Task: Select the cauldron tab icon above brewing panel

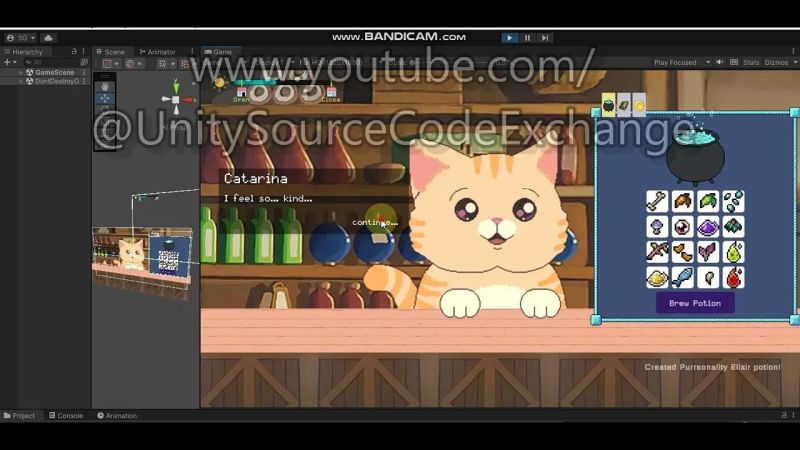Action: click(609, 105)
